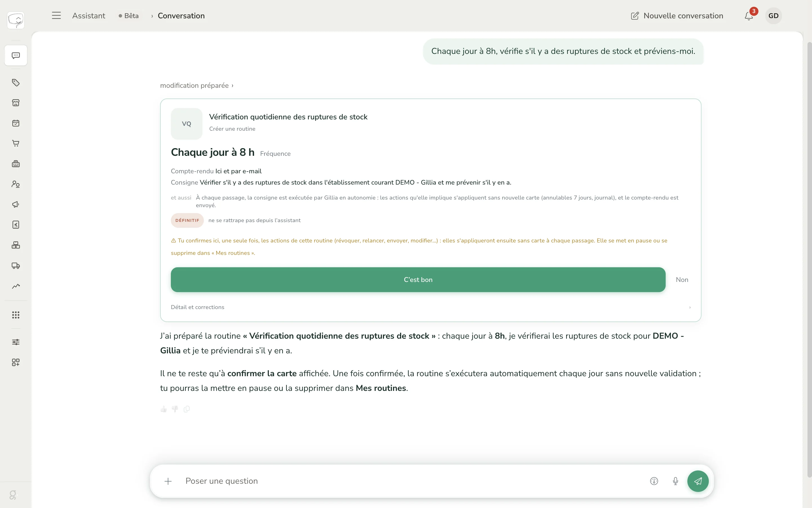812x508 pixels.
Task: Click the 'Bêta' status label
Action: point(129,16)
